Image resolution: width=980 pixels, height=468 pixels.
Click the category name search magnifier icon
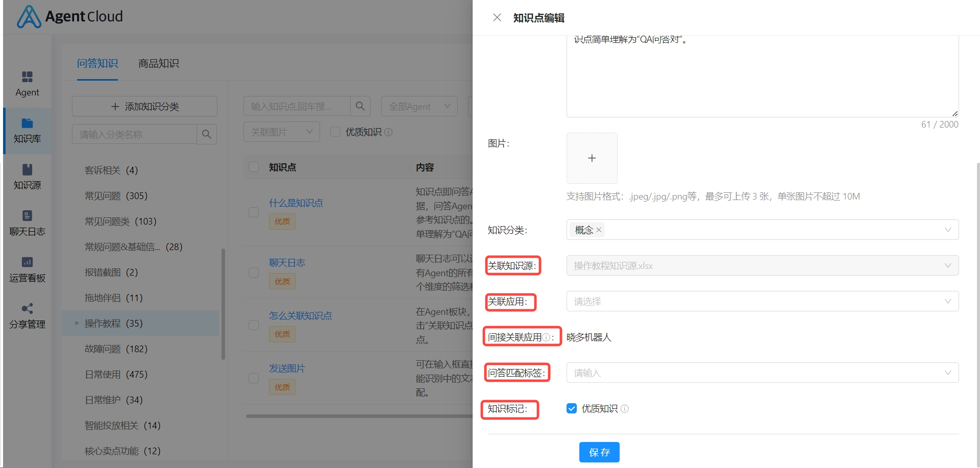point(207,134)
